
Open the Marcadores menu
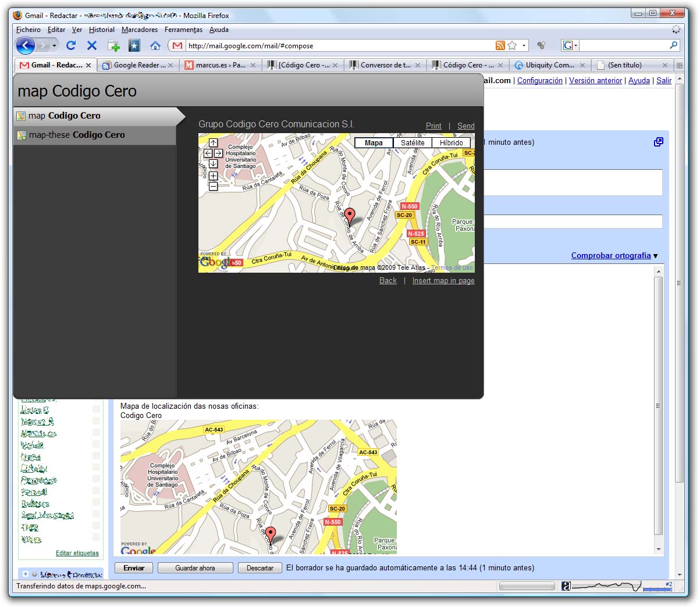point(140,30)
